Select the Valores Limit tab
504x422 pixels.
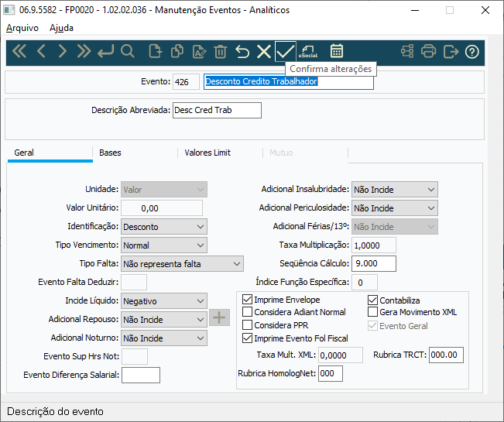coord(207,153)
